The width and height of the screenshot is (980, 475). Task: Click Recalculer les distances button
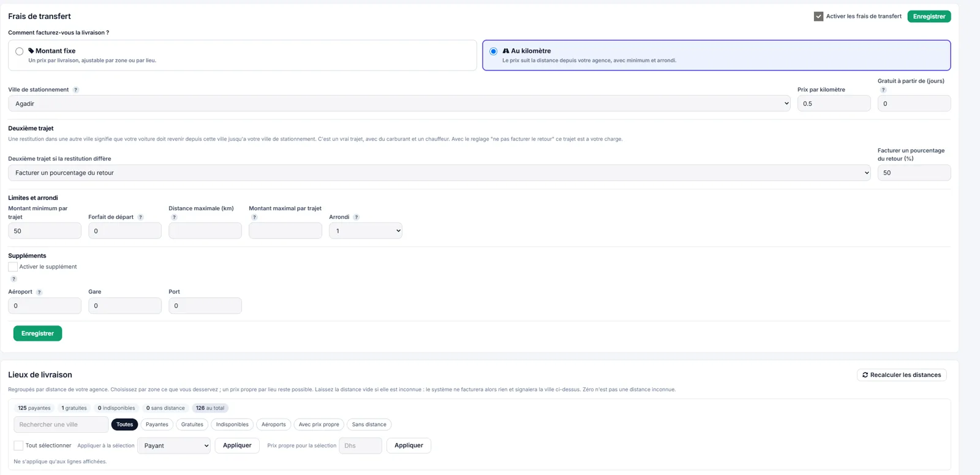[x=902, y=375]
